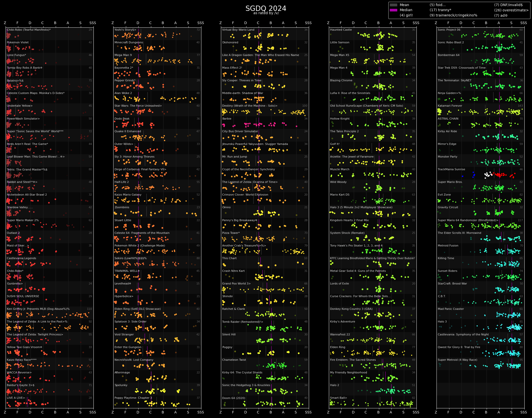
Task: Click the 'This Chart' row label
Action: click(x=229, y=258)
